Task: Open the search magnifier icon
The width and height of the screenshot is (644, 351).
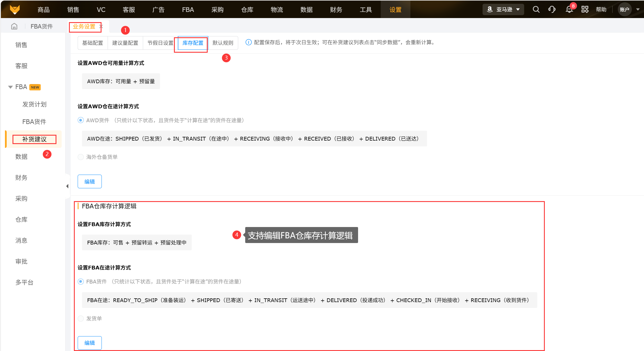Action: 536,9
